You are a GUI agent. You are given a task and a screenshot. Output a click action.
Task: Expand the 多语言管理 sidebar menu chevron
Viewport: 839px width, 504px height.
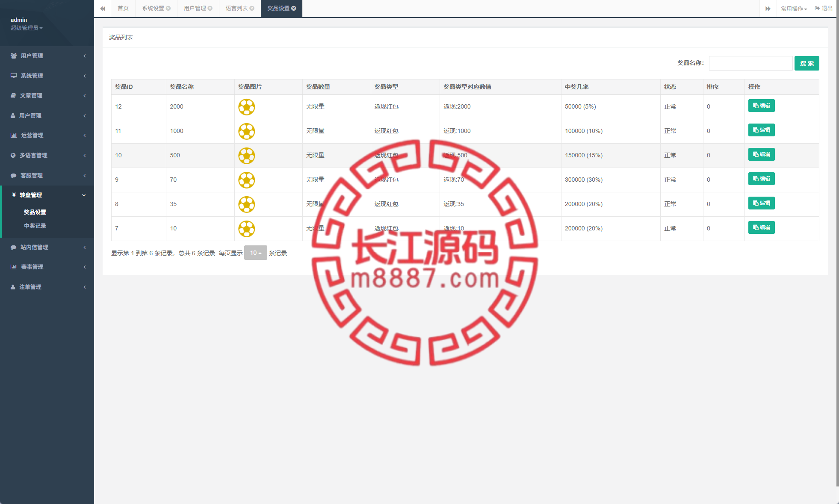(x=85, y=156)
